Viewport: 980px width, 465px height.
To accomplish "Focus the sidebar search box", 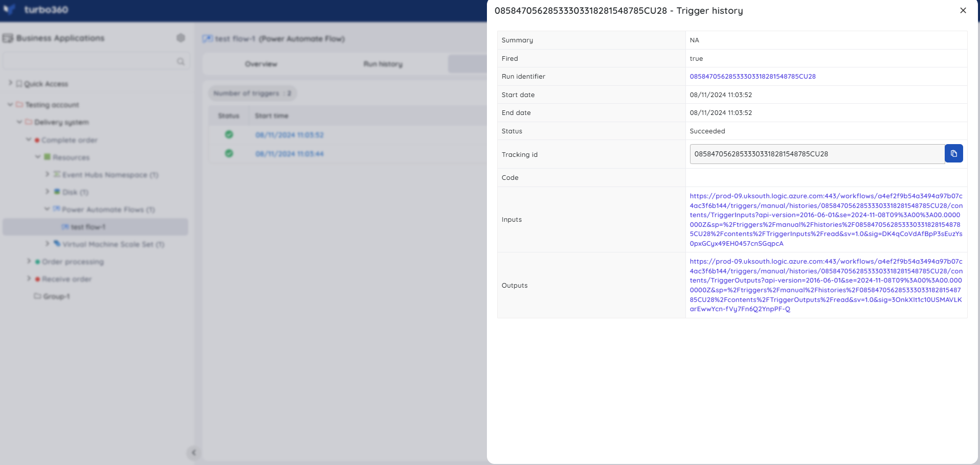I will [96, 61].
